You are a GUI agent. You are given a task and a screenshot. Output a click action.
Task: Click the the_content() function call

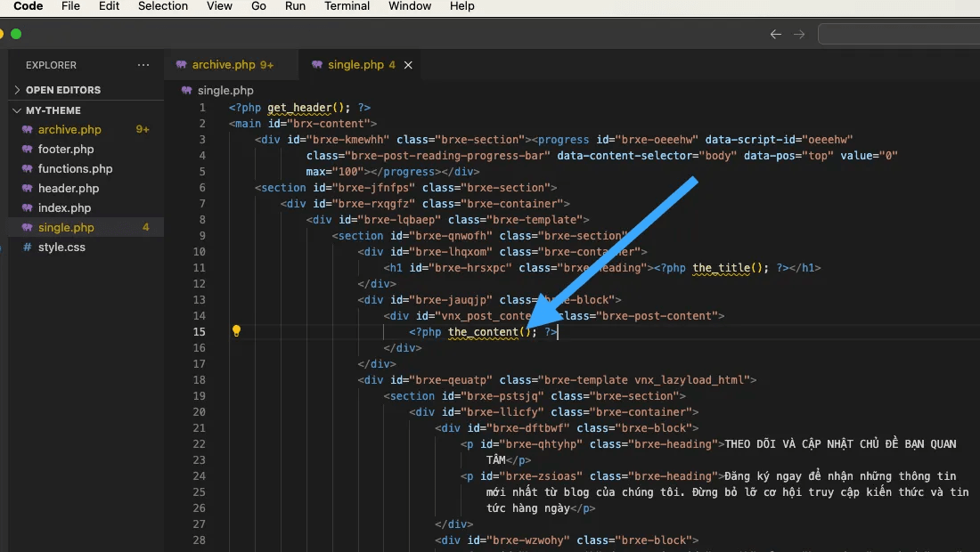point(489,332)
